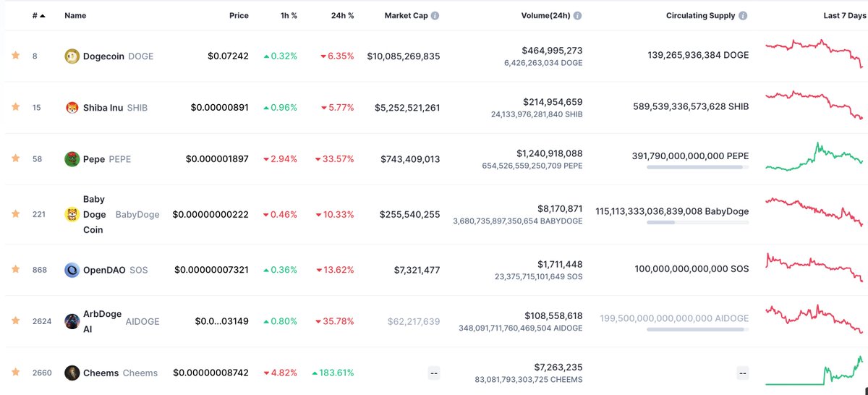Image resolution: width=868 pixels, height=395 pixels.
Task: Unstar Shiba Inu from the watchlist
Action: [15, 106]
